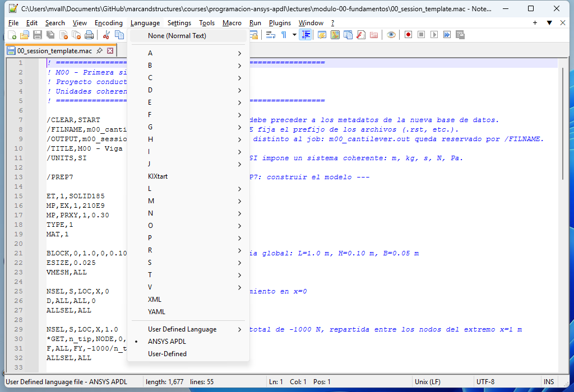Toggle INS insert mode in status bar
Viewport: 574px width, 392px height.
pyautogui.click(x=549, y=382)
